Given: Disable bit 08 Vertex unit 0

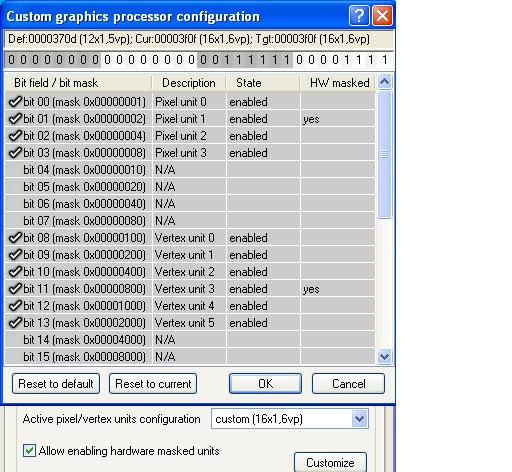Looking at the screenshot, I should pyautogui.click(x=15, y=238).
